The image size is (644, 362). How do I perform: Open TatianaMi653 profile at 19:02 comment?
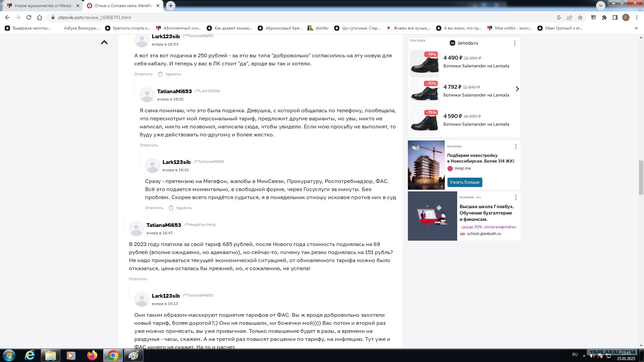pyautogui.click(x=174, y=91)
